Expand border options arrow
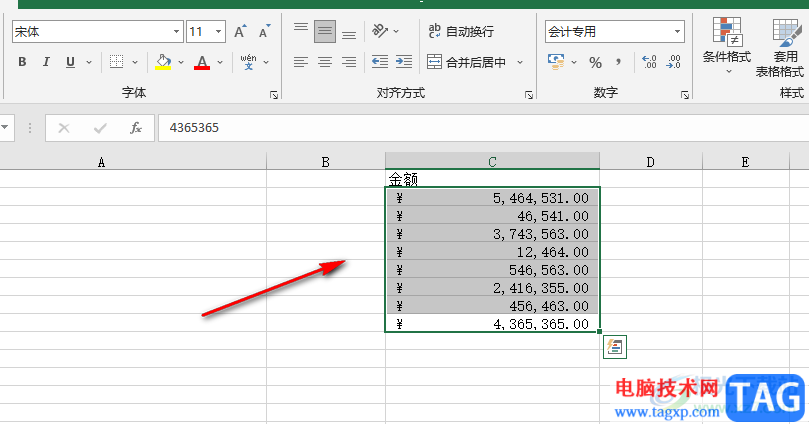Image resolution: width=809 pixels, height=424 pixels. 135,62
